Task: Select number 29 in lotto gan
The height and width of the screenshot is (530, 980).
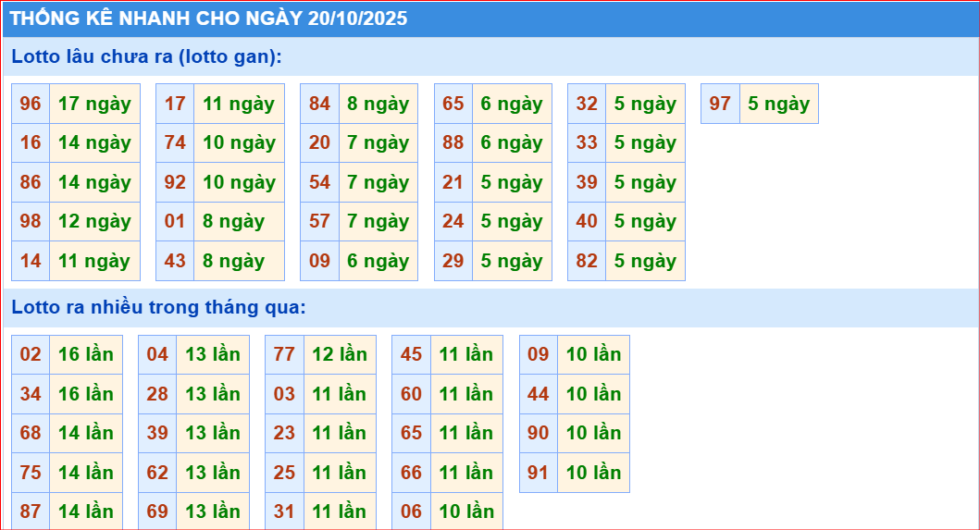Action: pos(453,261)
